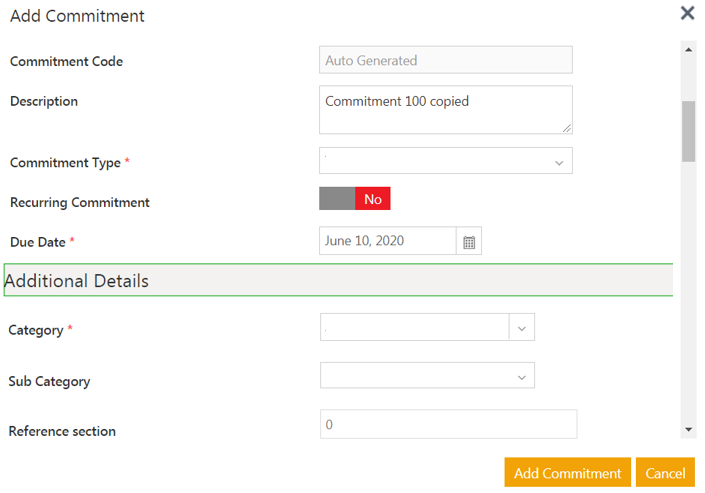Click the Due Date input field
This screenshot has width=705, height=493.
pos(388,241)
